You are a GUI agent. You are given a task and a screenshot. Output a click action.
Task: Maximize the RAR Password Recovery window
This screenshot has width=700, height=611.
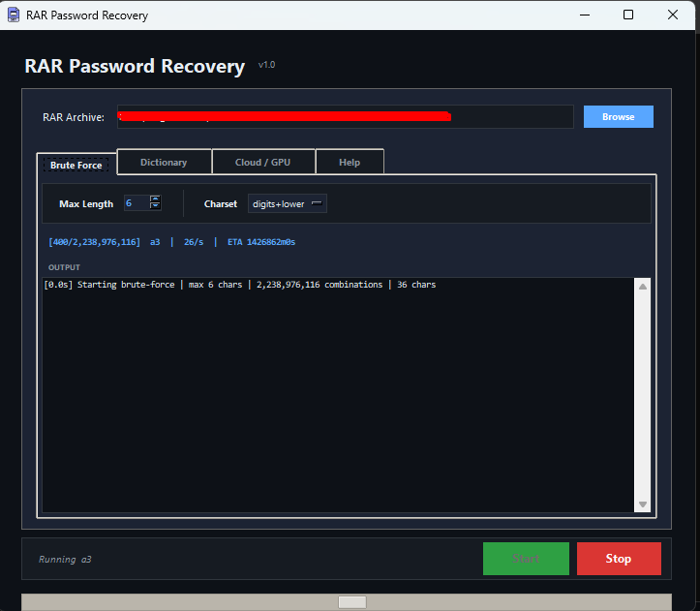click(x=628, y=15)
